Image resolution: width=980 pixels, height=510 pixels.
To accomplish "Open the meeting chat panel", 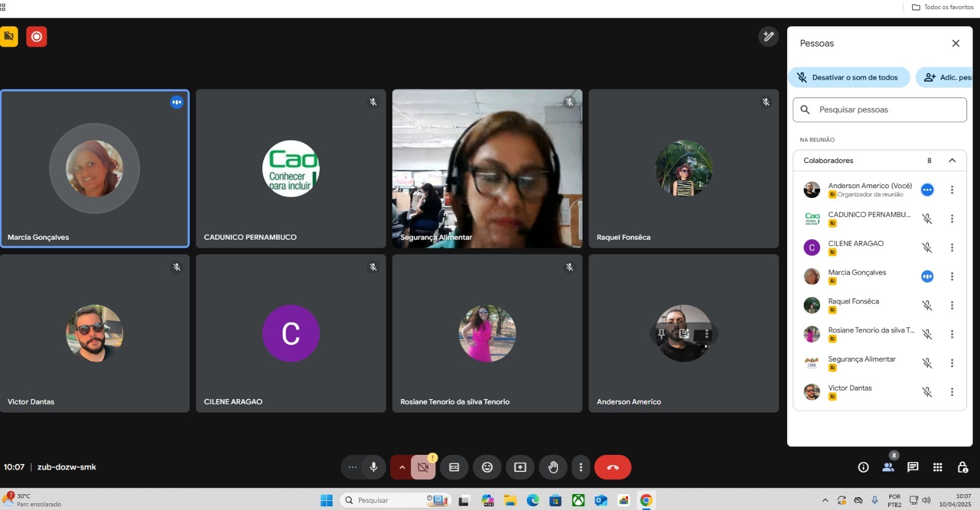I will point(913,467).
